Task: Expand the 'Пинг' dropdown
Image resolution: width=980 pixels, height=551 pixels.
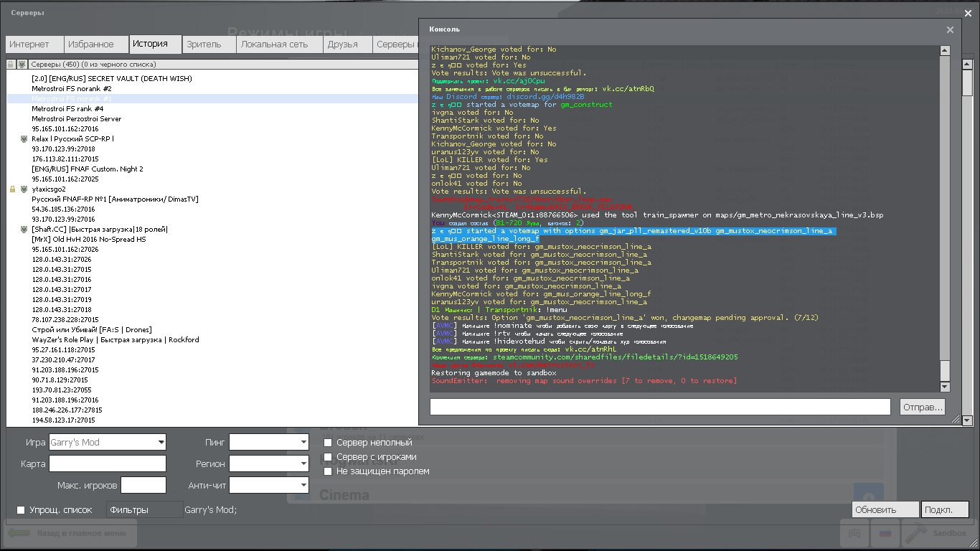Action: click(304, 443)
